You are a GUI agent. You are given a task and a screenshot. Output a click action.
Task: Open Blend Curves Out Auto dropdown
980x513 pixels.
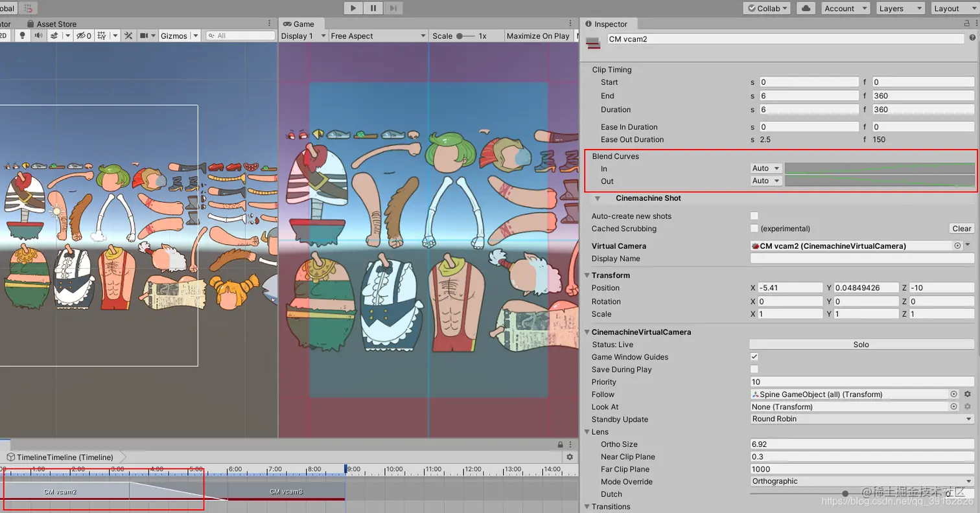click(x=766, y=181)
